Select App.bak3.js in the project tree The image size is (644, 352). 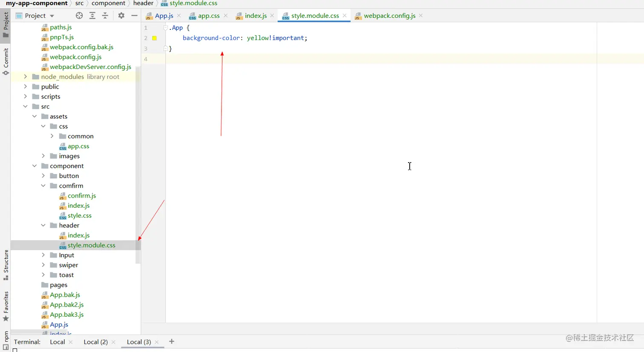click(66, 315)
